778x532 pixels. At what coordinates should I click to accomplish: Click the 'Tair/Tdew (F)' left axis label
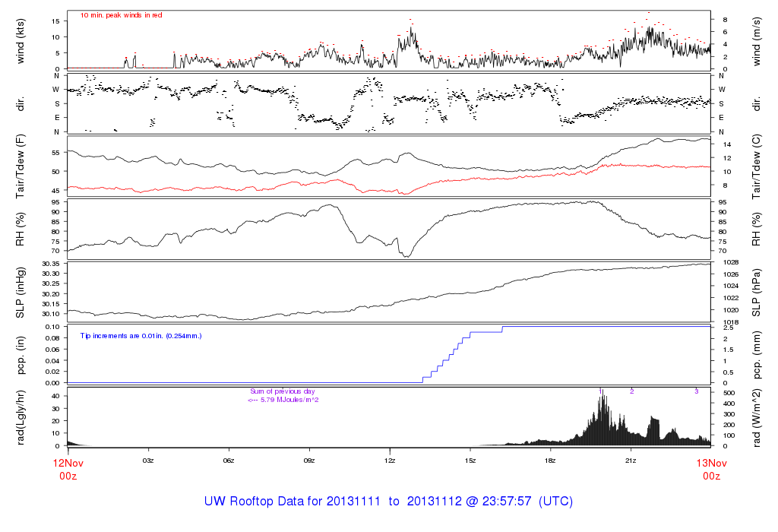point(21,166)
